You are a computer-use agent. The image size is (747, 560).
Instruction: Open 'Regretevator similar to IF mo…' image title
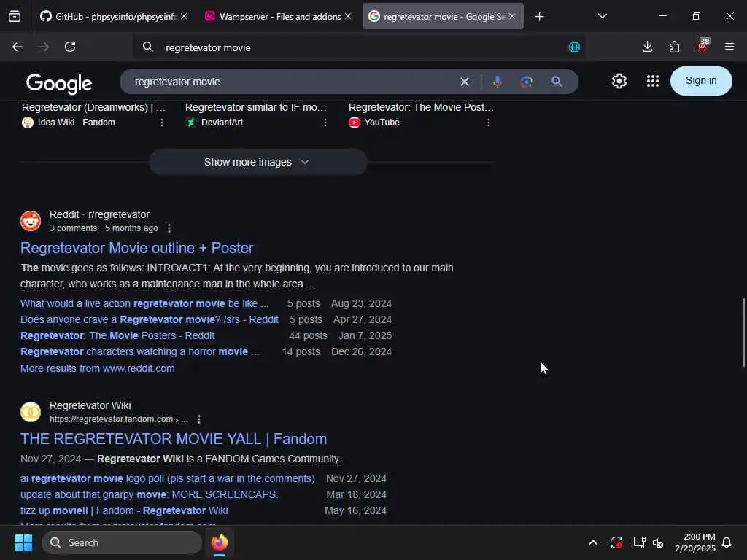256,107
